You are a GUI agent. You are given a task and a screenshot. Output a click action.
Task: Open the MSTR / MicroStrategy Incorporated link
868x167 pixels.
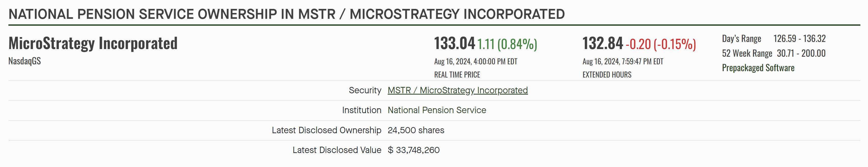(x=457, y=90)
